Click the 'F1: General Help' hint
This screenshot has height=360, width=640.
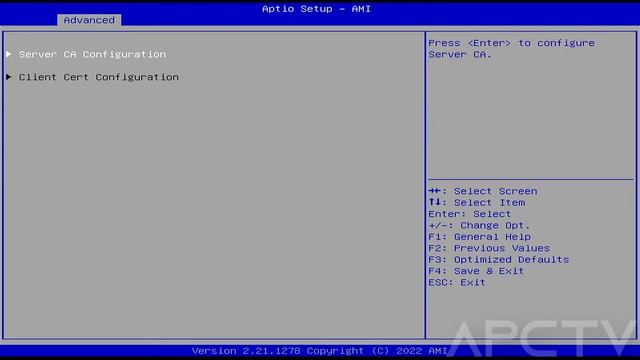click(479, 237)
